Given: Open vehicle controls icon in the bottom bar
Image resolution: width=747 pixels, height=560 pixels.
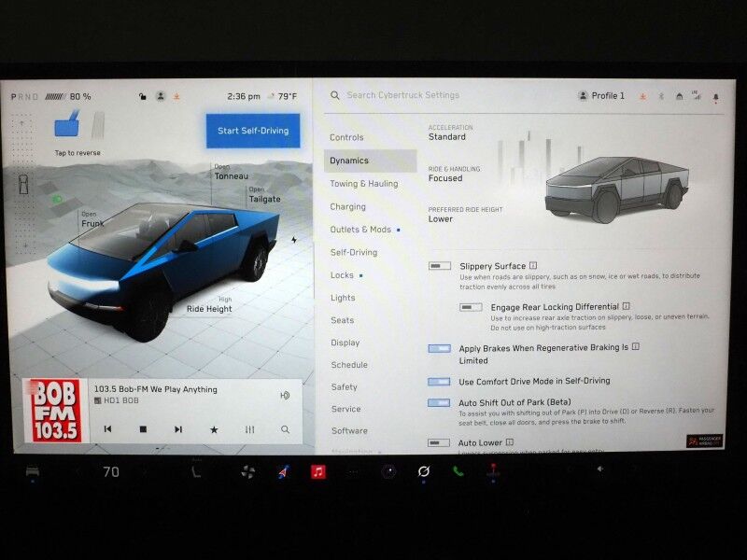Looking at the screenshot, I should point(33,472).
